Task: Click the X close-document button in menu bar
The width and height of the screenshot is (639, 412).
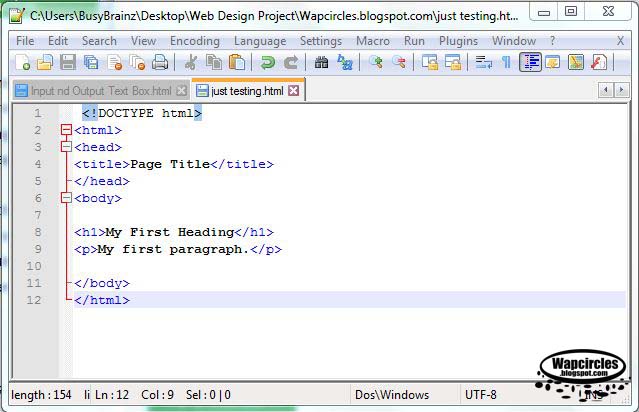Action: 620,41
